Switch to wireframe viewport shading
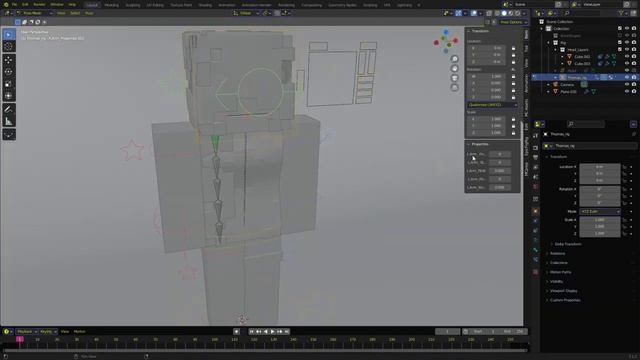 click(497, 13)
